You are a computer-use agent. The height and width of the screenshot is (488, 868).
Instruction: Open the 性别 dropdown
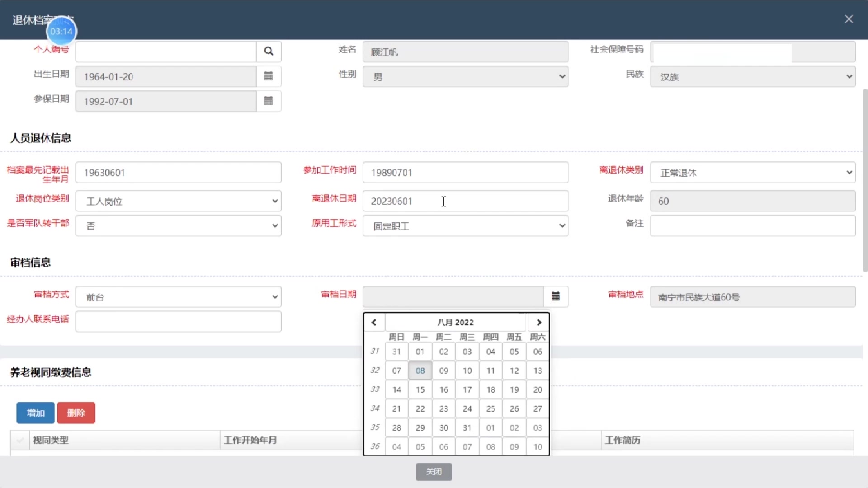(x=466, y=76)
